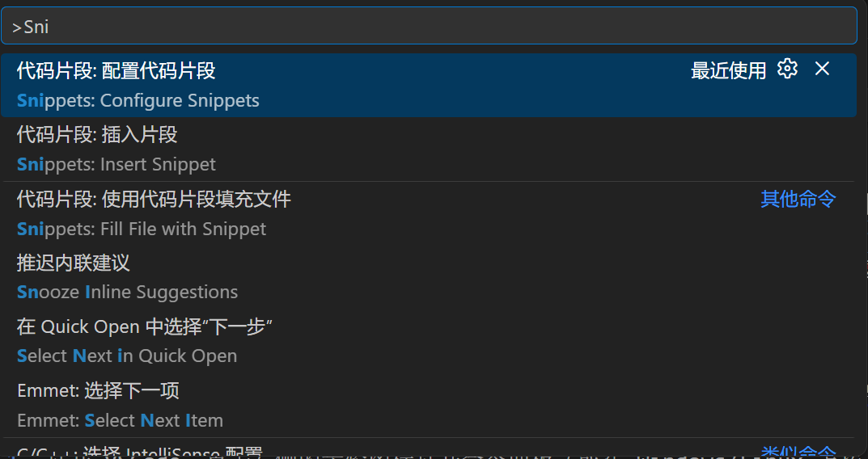Choose "Emmet: Select Next Item" English label
The height and width of the screenshot is (459, 868).
pyautogui.click(x=120, y=421)
